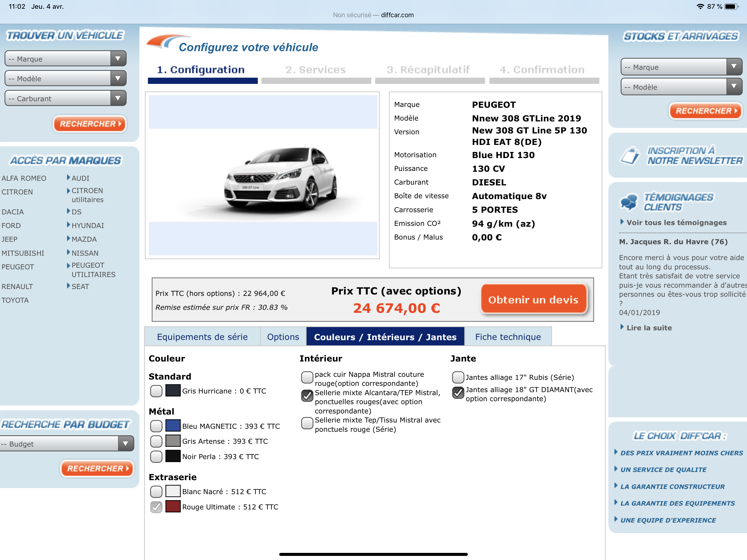This screenshot has width=747, height=560.
Task: Open MAZDA brand link
Action: tap(84, 239)
